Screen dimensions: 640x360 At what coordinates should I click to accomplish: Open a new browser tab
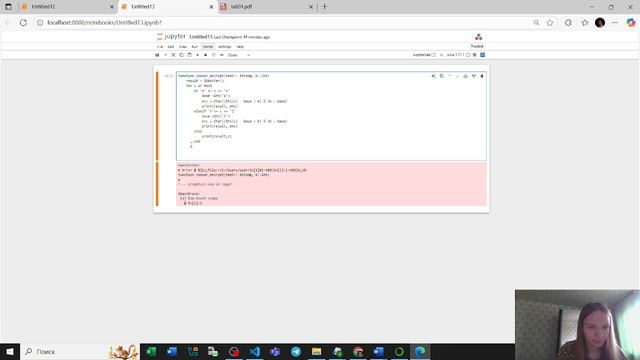point(325,7)
